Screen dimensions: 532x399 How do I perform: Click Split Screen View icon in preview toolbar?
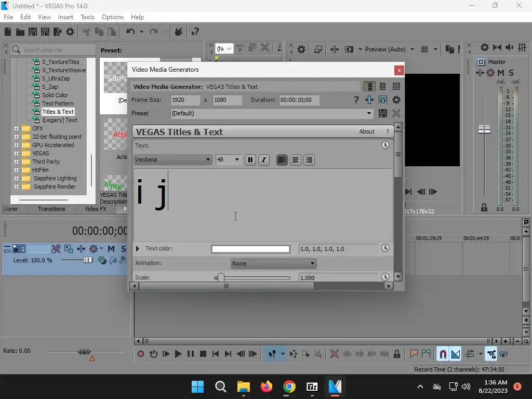tap(349, 49)
